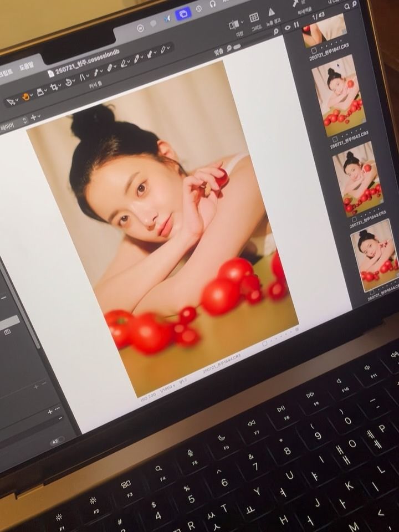The width and height of the screenshot is (399, 532).
Task: Select the eraser mask tool
Action: [x=125, y=63]
